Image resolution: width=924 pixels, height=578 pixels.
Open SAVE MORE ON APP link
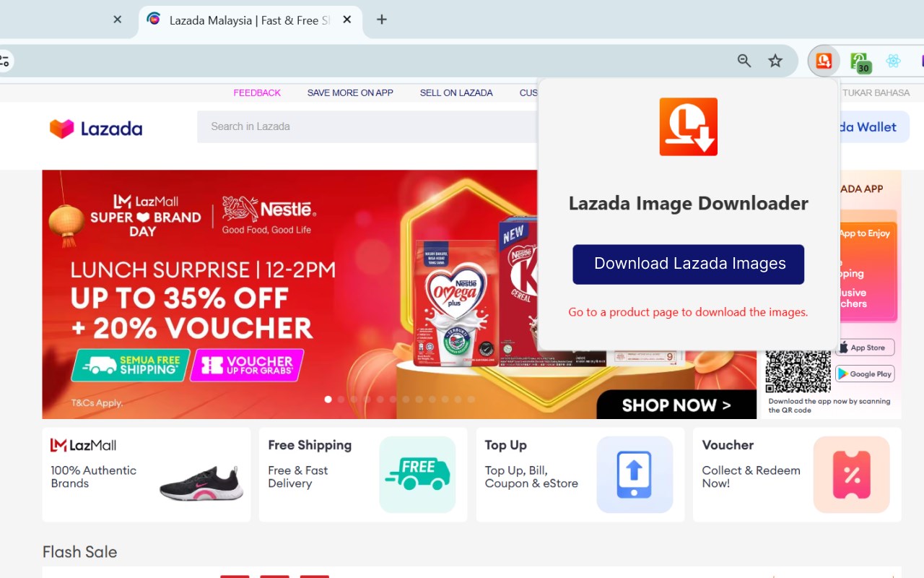tap(350, 93)
